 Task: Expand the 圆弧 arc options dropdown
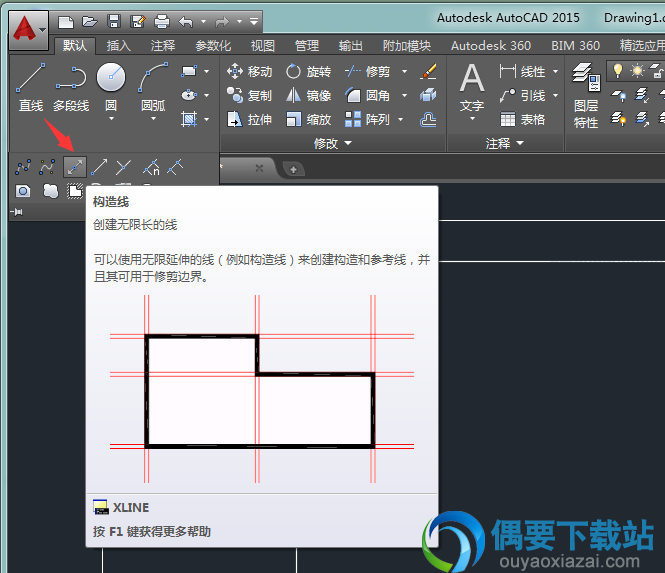point(154,119)
